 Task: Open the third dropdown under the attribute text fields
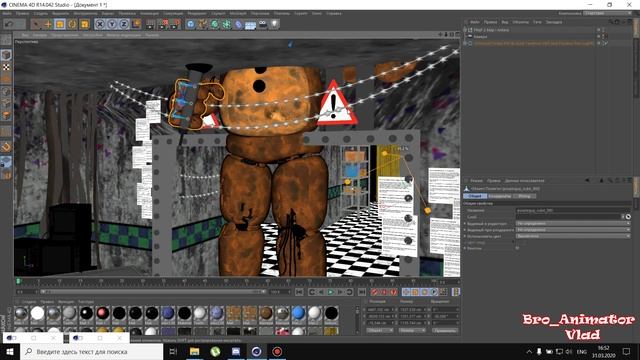[x=573, y=236]
